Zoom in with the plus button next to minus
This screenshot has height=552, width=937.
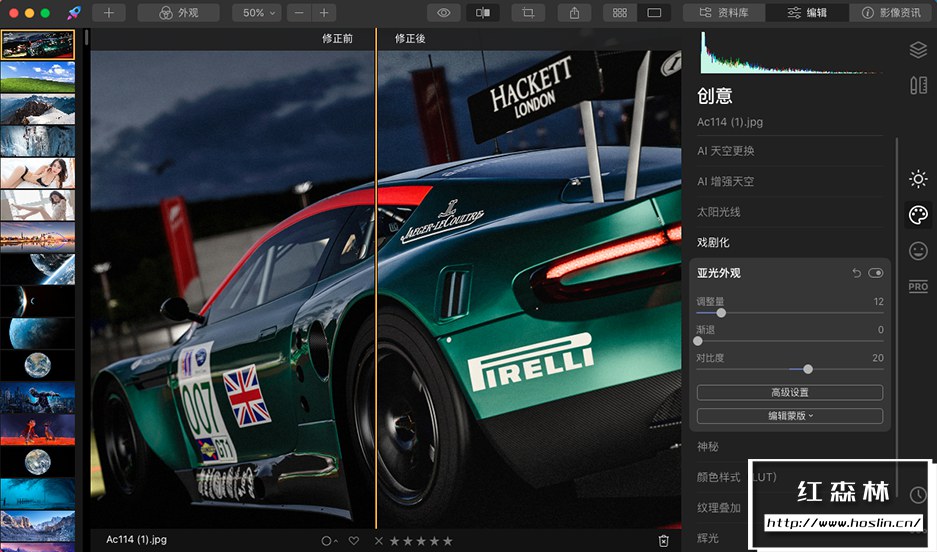[324, 13]
